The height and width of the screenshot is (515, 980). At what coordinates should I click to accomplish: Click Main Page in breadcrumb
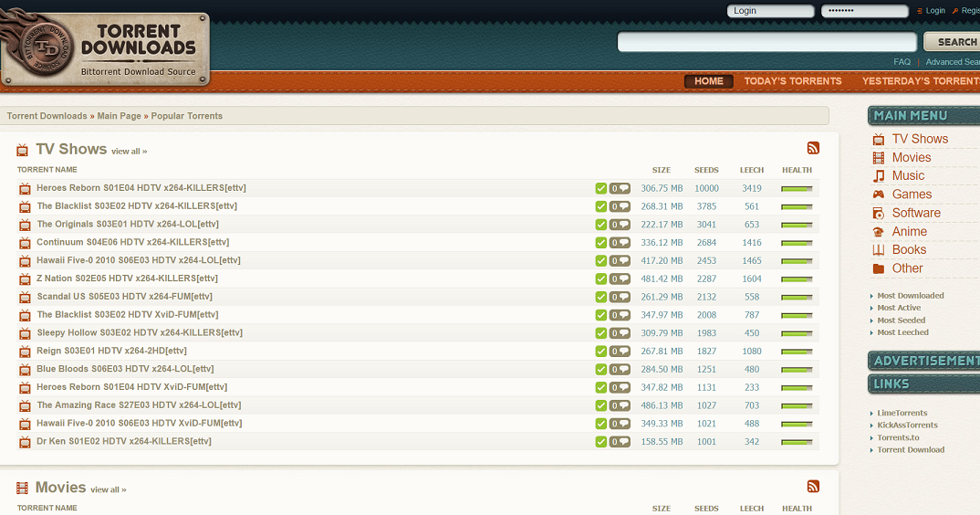coord(119,116)
